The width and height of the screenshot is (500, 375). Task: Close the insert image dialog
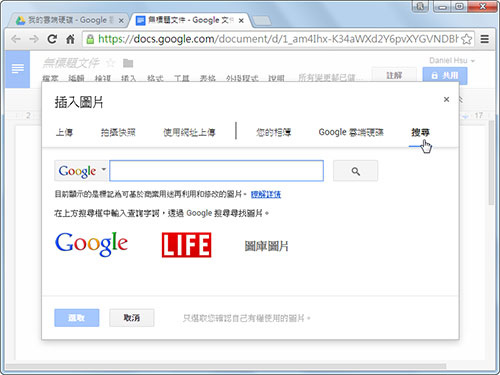tap(446, 99)
